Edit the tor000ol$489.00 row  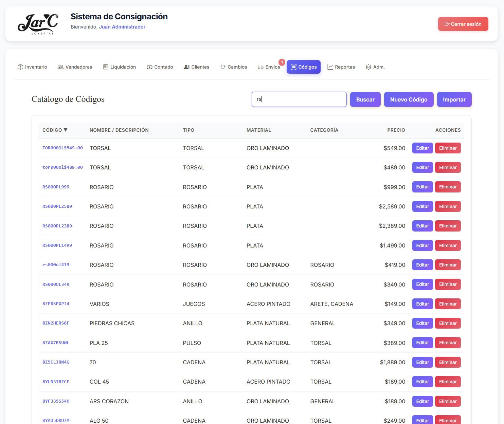point(422,167)
